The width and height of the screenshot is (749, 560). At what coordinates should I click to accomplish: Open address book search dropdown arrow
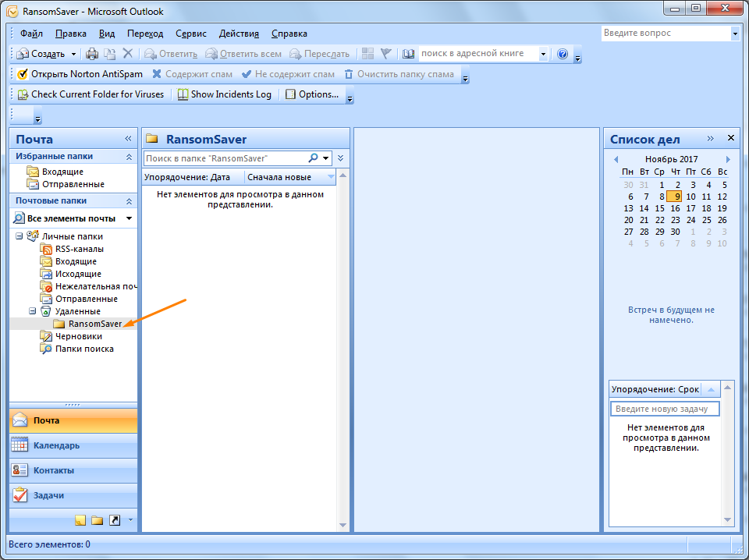[x=543, y=54]
